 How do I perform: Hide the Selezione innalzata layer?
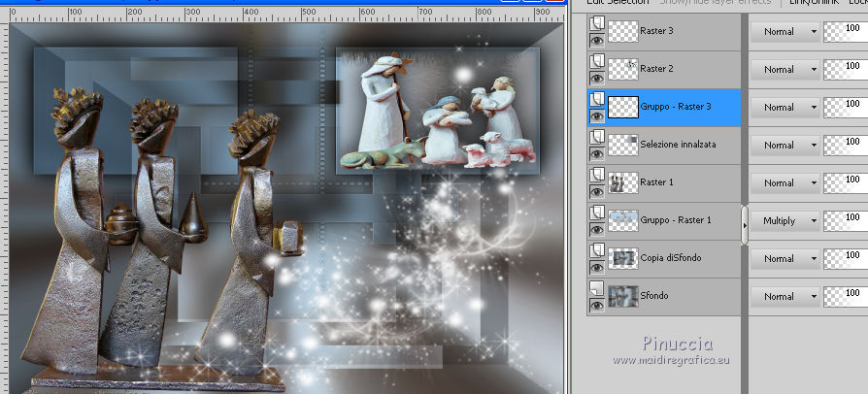click(597, 154)
